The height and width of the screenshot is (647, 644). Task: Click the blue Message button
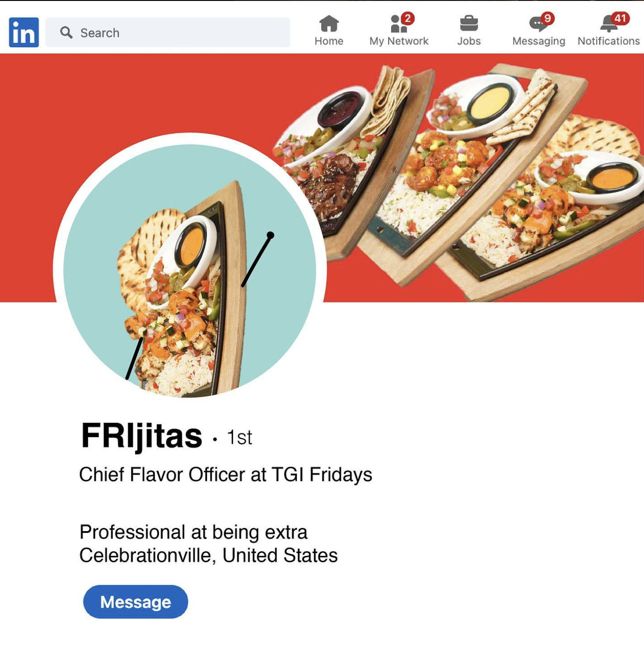(136, 602)
